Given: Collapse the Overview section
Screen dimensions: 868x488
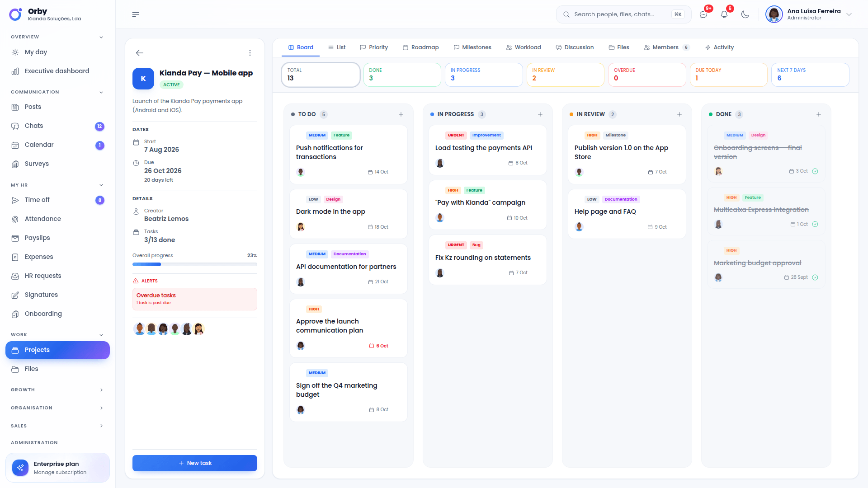Looking at the screenshot, I should 101,37.
